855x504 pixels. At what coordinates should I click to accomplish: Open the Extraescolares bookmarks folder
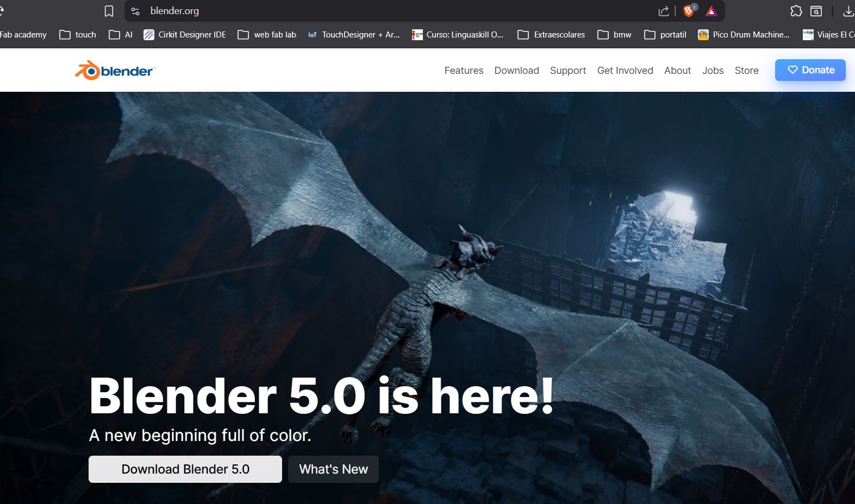point(551,35)
